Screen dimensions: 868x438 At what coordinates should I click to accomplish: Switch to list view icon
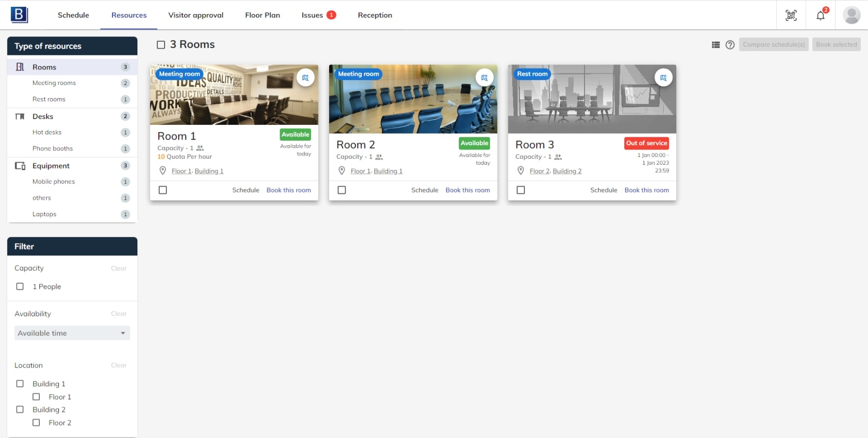(x=716, y=45)
